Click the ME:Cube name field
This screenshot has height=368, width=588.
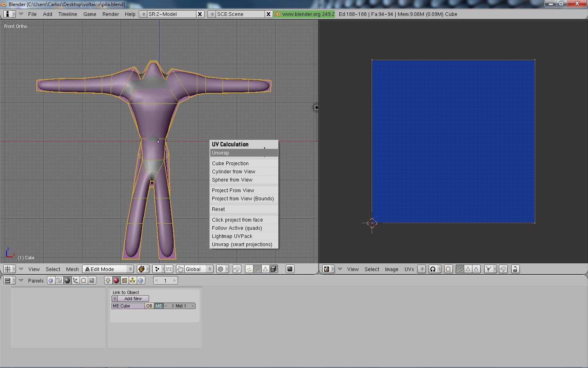[x=128, y=306]
